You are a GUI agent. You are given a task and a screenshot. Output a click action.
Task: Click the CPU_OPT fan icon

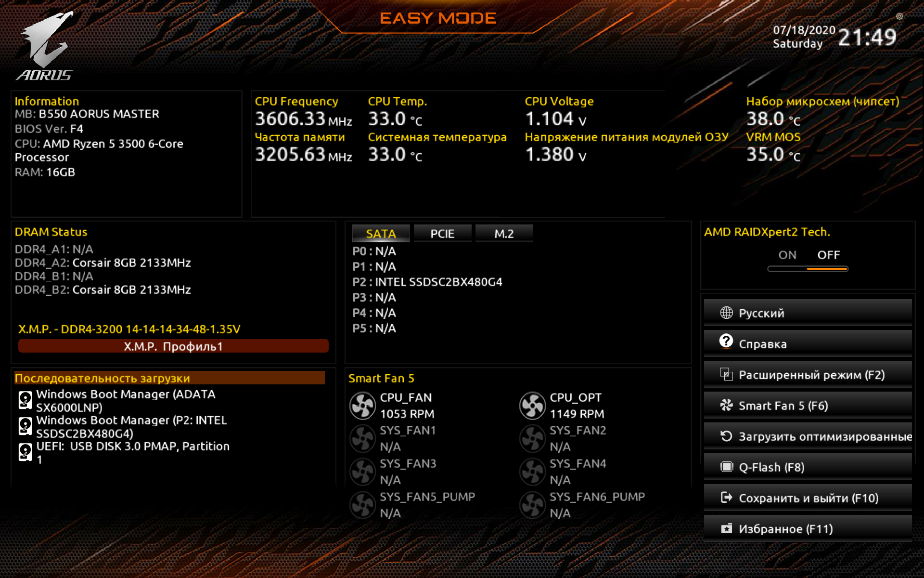tap(532, 406)
